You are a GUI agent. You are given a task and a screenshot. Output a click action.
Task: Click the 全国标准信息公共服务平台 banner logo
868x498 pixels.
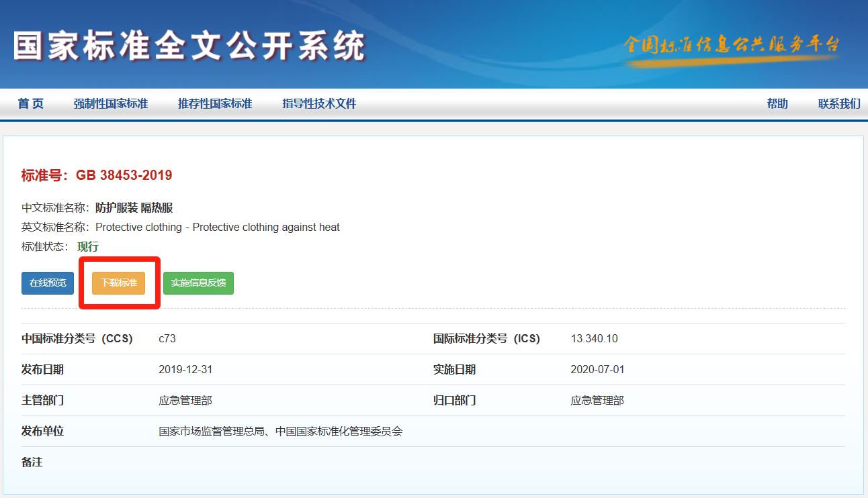coord(731,46)
